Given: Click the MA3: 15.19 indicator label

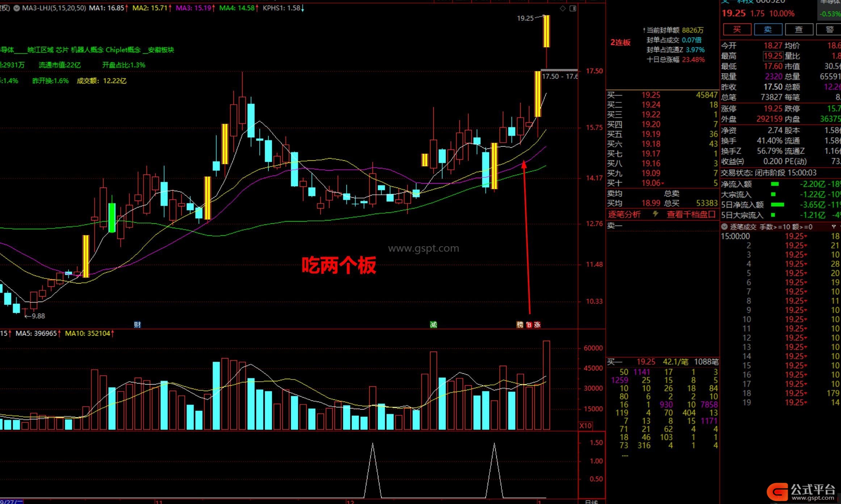Looking at the screenshot, I should tap(195, 8).
